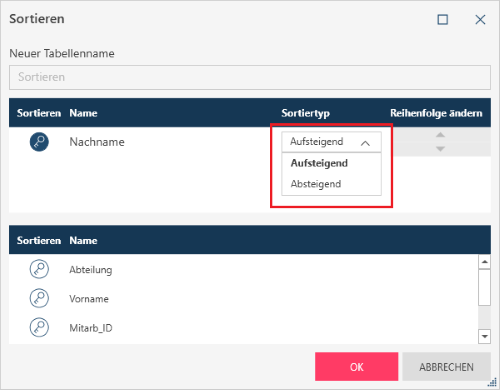Click the field list scroll down arrow
The image size is (500, 390).
[x=484, y=336]
